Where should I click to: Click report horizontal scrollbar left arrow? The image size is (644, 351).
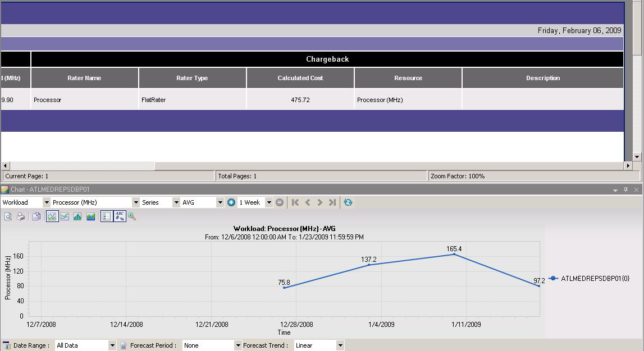tap(5, 165)
